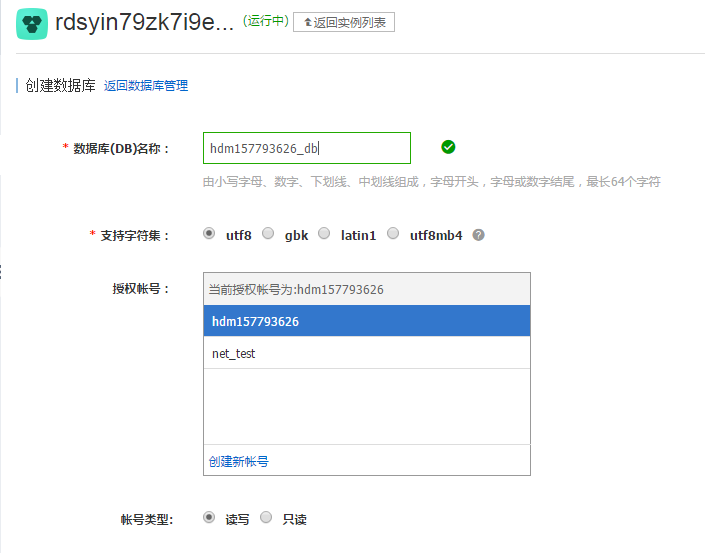Click the green validation checkmark icon
Screen dimensions: 705x553
(x=448, y=147)
